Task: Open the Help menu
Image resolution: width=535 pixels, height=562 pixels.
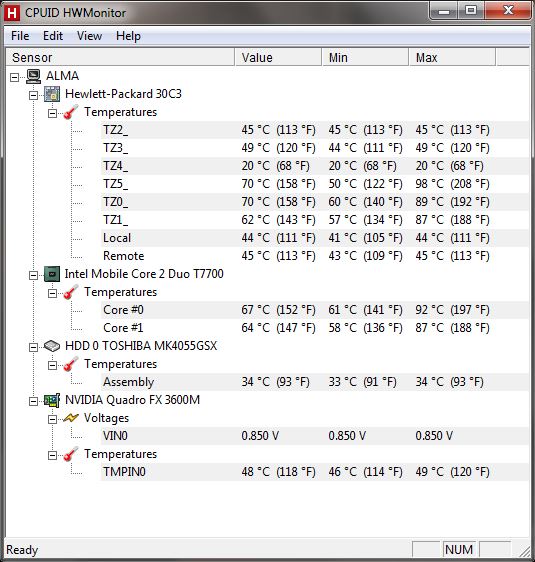Action: pyautogui.click(x=128, y=36)
